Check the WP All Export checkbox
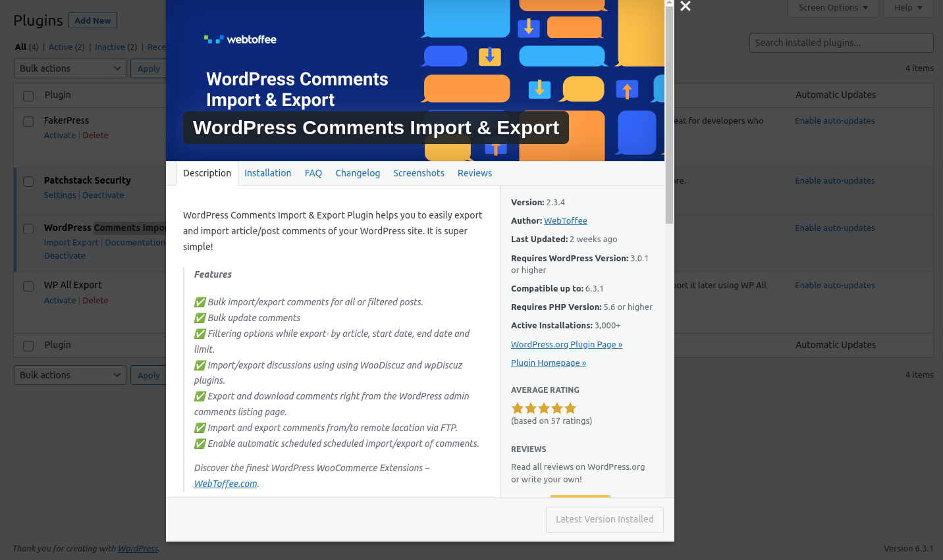The width and height of the screenshot is (943, 560). (x=28, y=286)
